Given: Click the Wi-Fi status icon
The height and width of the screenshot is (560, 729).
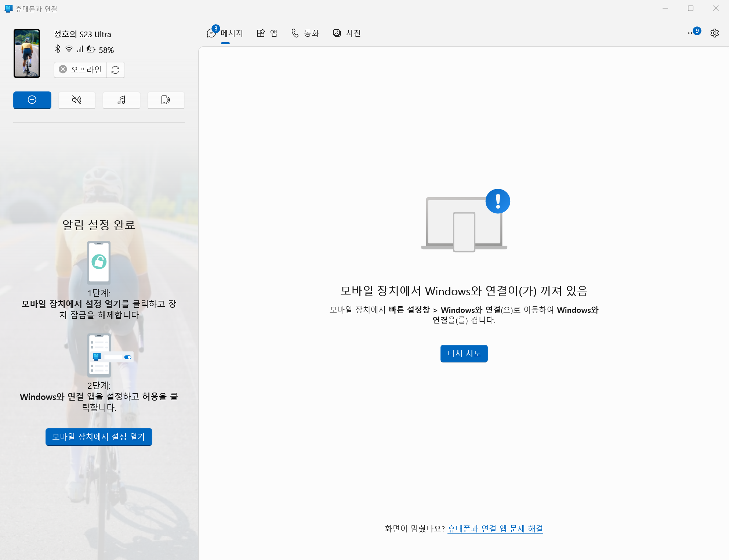Looking at the screenshot, I should (x=69, y=49).
